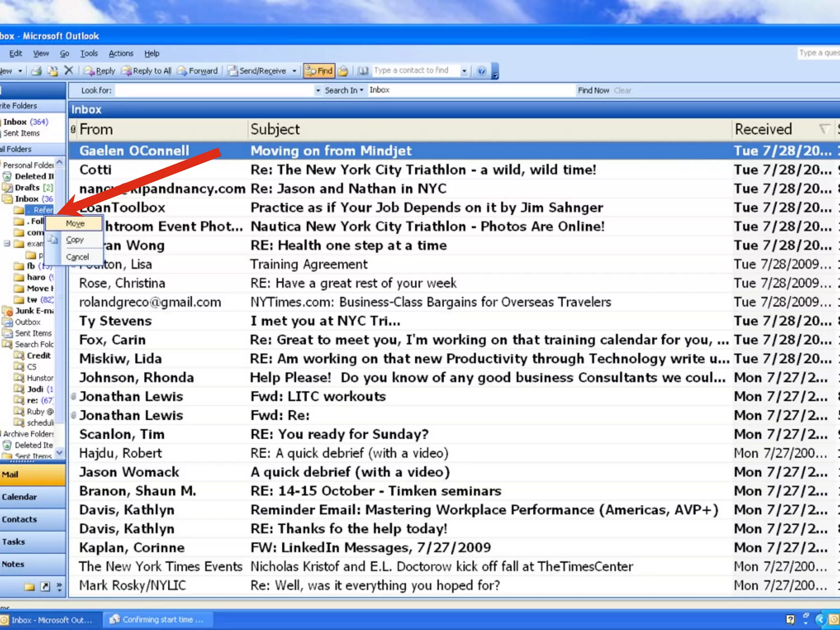Open the Junk E-mail folder
Viewport: 840px width, 630px height.
[x=34, y=311]
